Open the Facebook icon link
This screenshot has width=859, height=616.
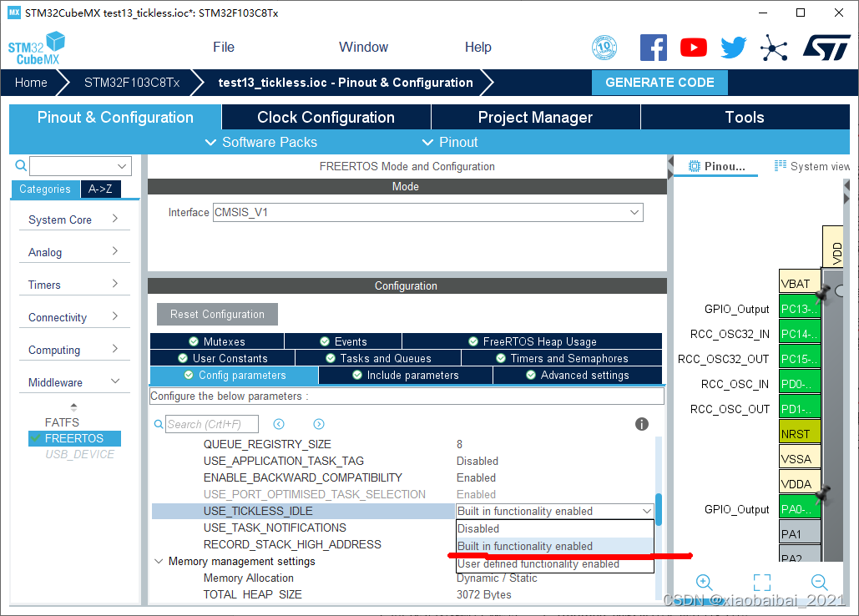[653, 48]
